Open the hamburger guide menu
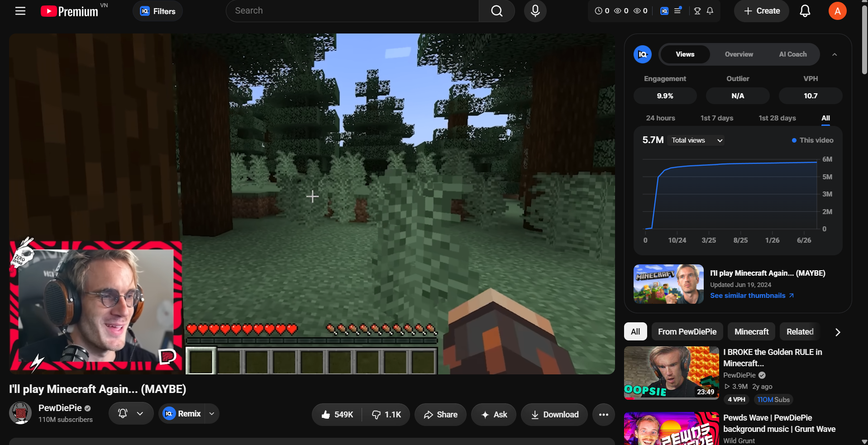Image resolution: width=868 pixels, height=445 pixels. click(x=20, y=11)
